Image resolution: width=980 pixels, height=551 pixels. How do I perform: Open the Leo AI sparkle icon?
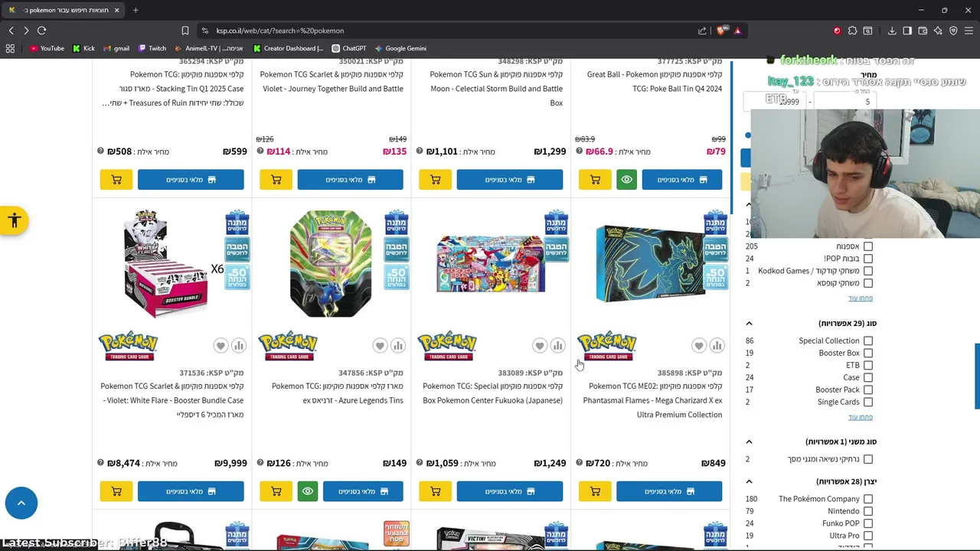tap(938, 31)
